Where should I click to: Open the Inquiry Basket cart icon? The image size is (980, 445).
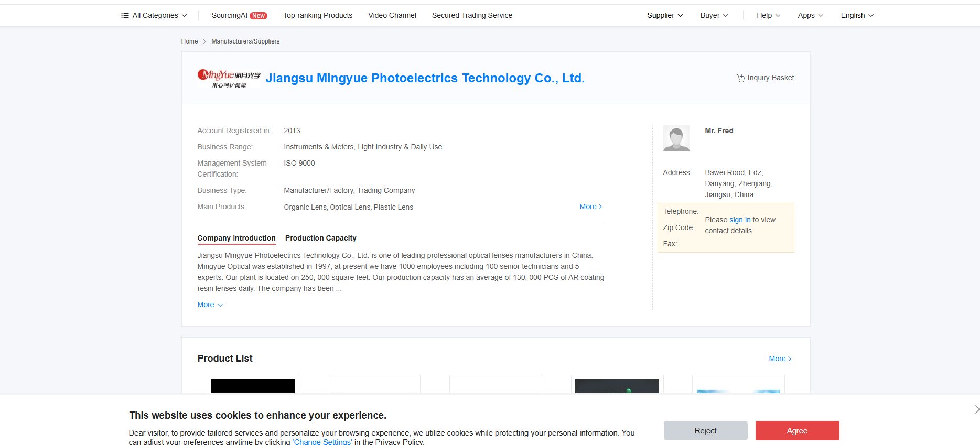(x=740, y=78)
